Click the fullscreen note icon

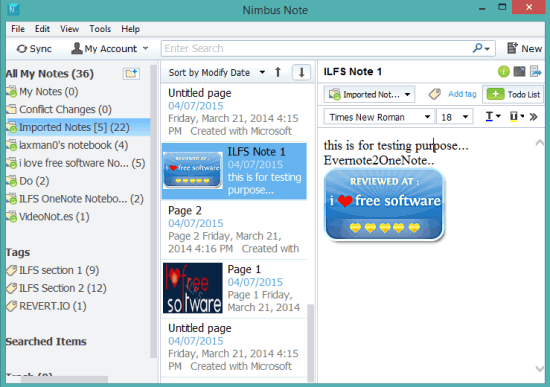coord(519,72)
